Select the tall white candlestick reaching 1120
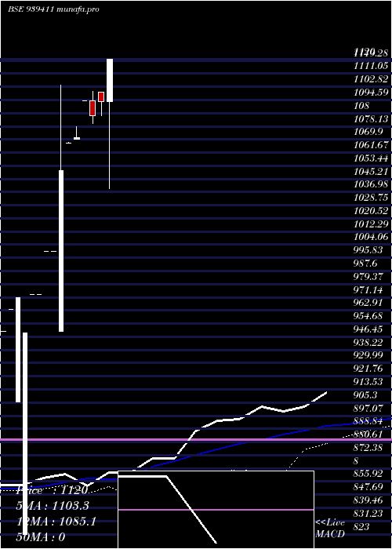This screenshot has width=392, height=549. 110,80
